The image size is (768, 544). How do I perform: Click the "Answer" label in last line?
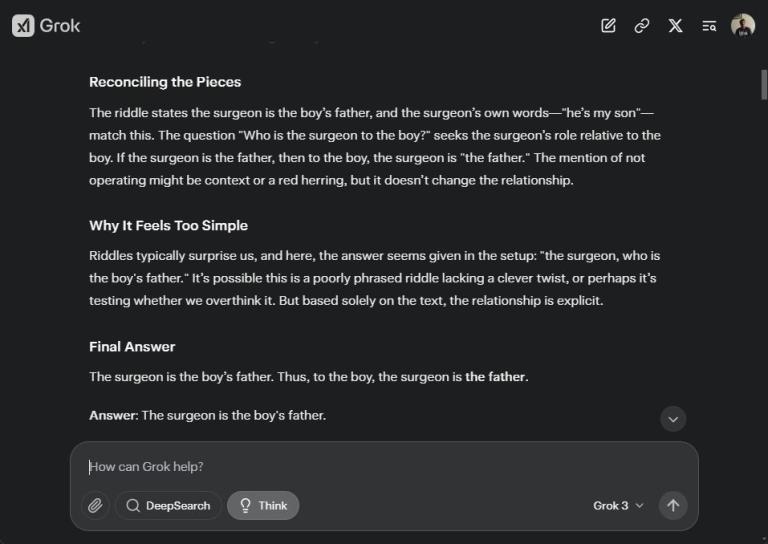(112, 415)
